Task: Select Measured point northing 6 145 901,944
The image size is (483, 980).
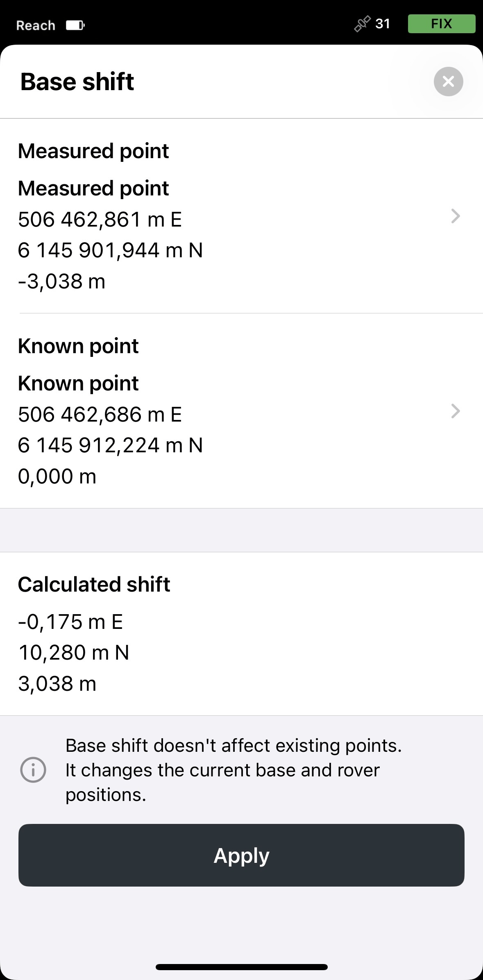Action: pyautogui.click(x=111, y=250)
